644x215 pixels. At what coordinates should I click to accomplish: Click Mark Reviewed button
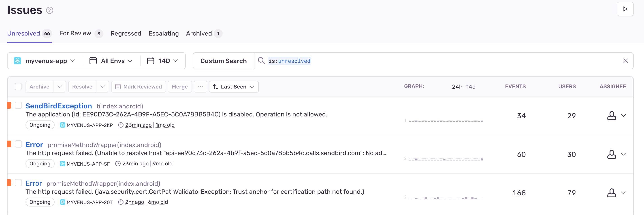coord(139,87)
